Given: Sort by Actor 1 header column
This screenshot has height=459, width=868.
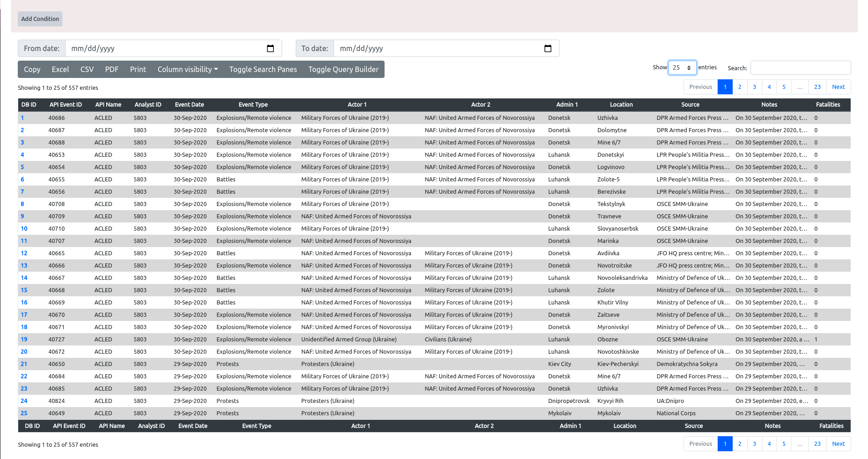Looking at the screenshot, I should click(357, 104).
